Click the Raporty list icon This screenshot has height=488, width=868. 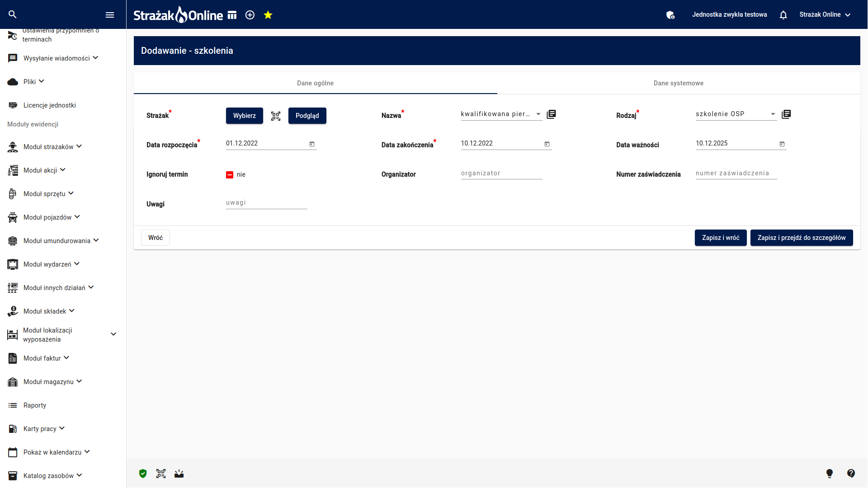13,405
